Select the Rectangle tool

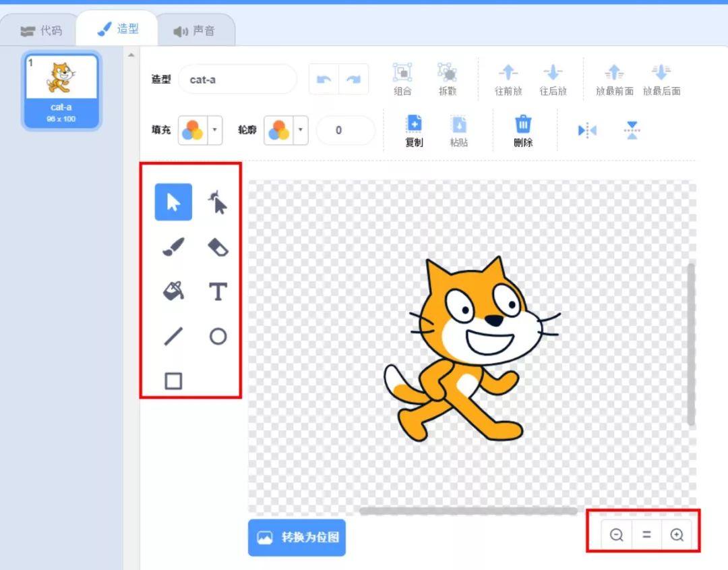(173, 381)
